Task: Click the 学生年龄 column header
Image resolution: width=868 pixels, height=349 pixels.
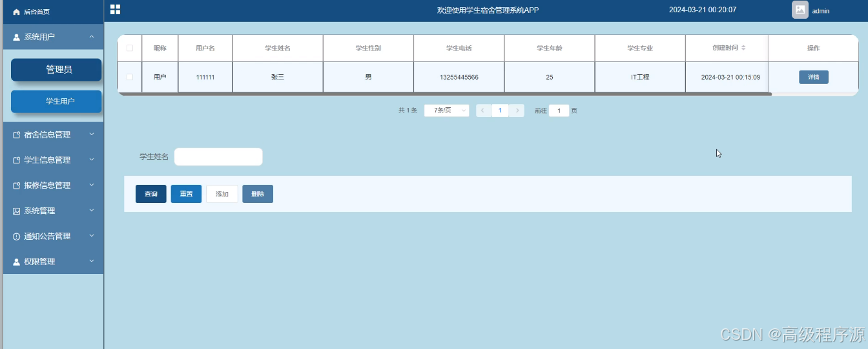Action: pos(550,48)
